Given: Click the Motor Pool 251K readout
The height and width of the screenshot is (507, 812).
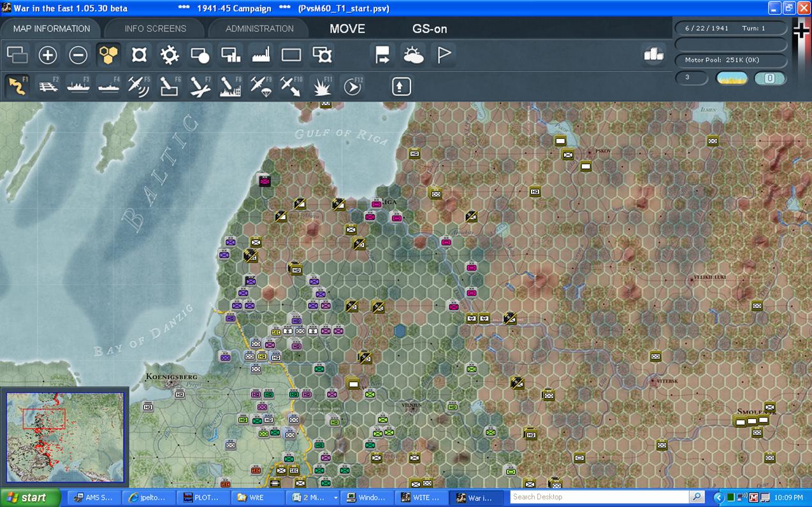Looking at the screenshot, I should pyautogui.click(x=730, y=60).
